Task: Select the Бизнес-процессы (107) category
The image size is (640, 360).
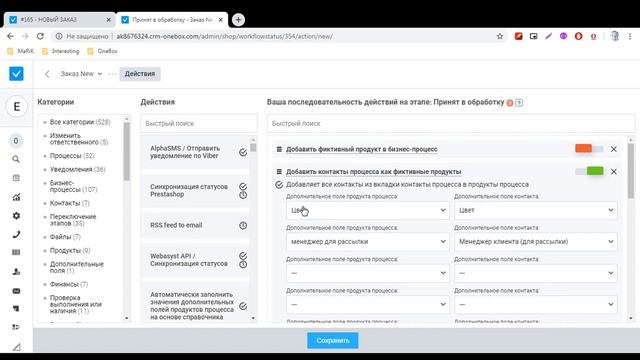Action: (x=73, y=186)
